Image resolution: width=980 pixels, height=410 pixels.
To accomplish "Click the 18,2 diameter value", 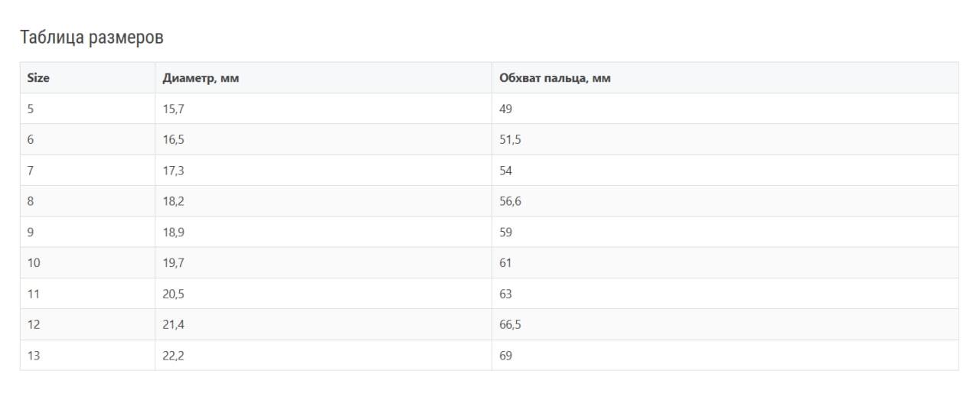I will coord(174,201).
